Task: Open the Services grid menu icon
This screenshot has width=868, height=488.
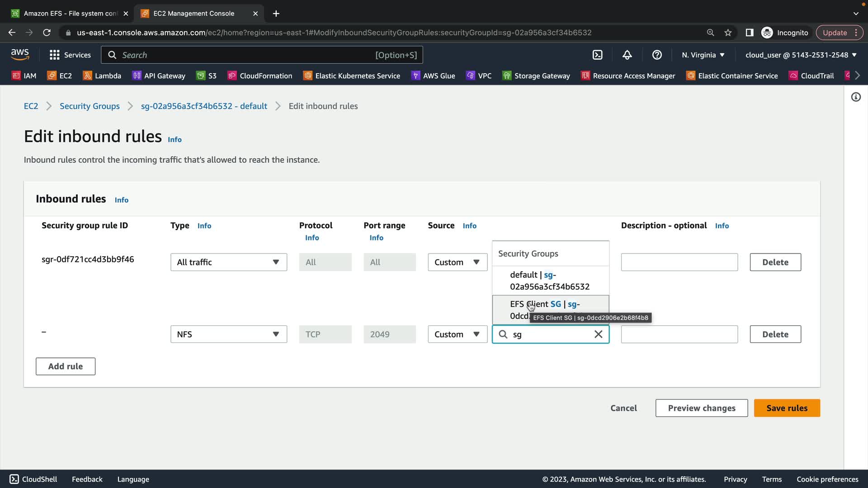Action: point(55,55)
